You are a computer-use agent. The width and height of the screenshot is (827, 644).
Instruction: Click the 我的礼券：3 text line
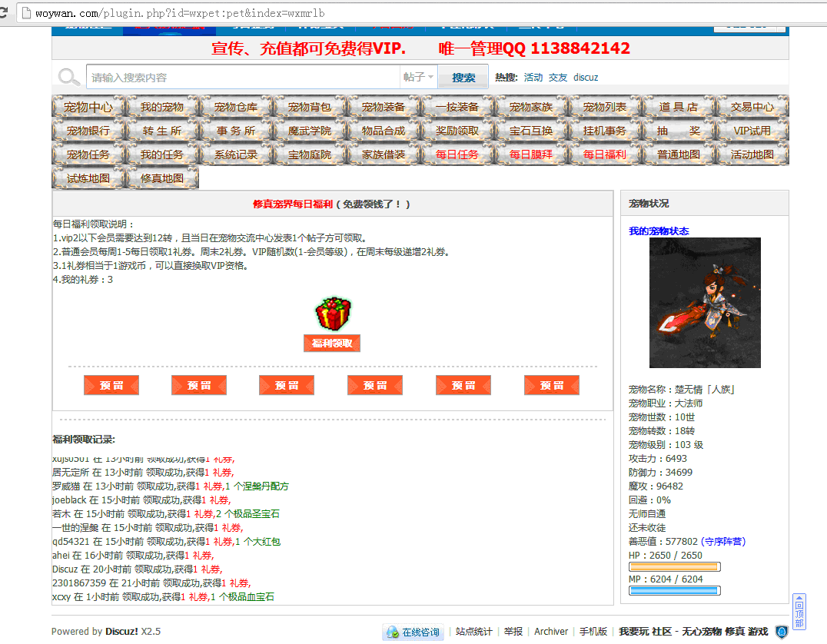83,280
